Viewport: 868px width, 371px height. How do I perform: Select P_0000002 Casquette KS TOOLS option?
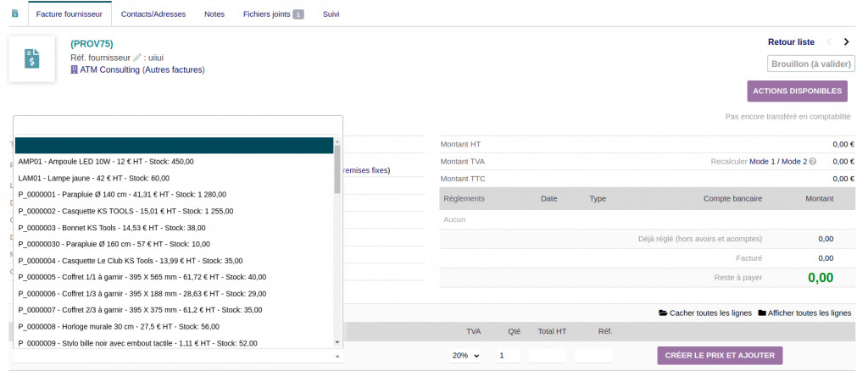point(174,211)
